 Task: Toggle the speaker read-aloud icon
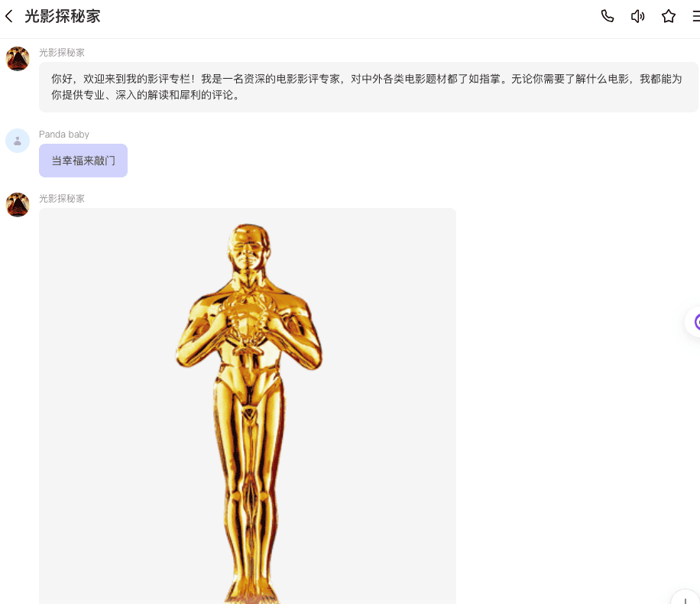point(638,16)
